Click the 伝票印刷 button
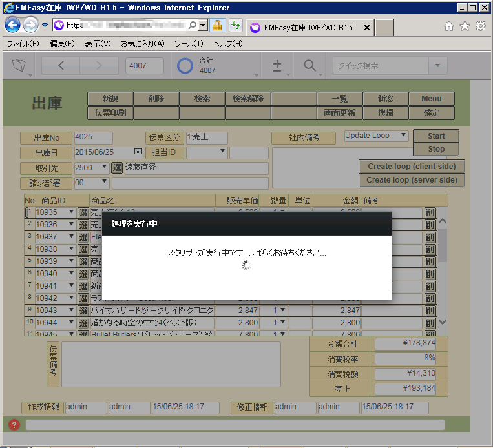The image size is (493, 448). [x=110, y=113]
